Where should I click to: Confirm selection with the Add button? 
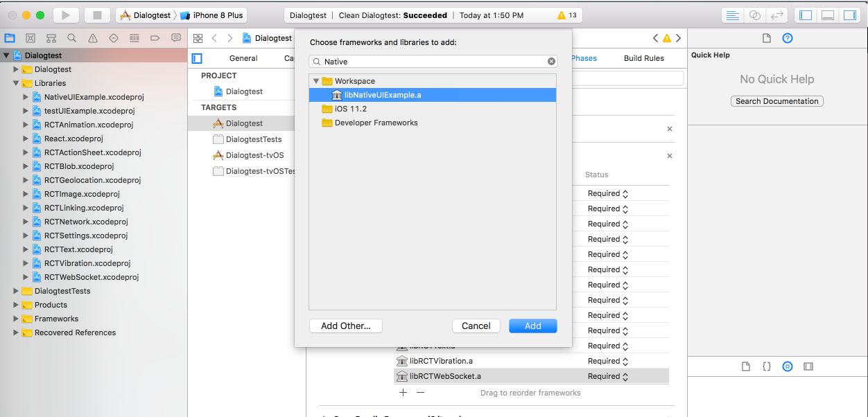(x=532, y=326)
